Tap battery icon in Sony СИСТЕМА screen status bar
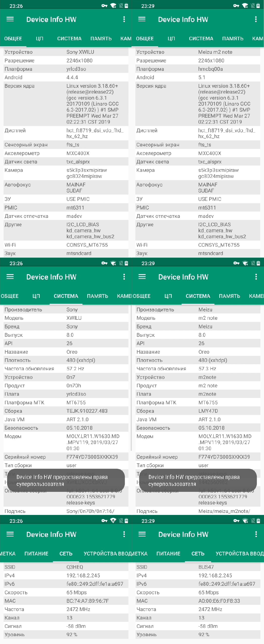The width and height of the screenshot is (264, 644). pyautogui.click(x=126, y=263)
